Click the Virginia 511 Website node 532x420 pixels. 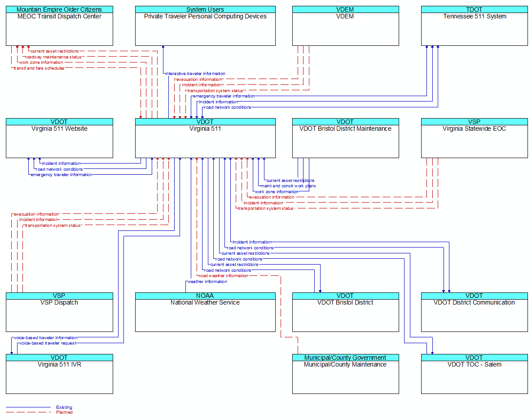(x=59, y=138)
